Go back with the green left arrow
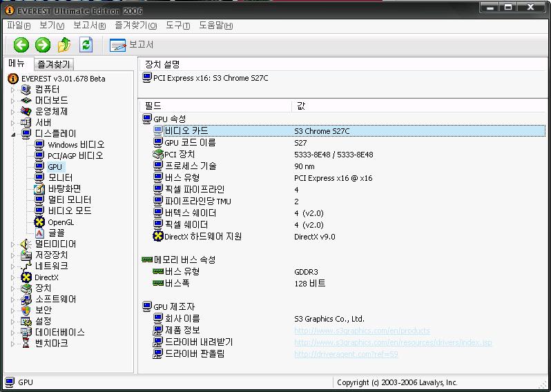 (21, 45)
